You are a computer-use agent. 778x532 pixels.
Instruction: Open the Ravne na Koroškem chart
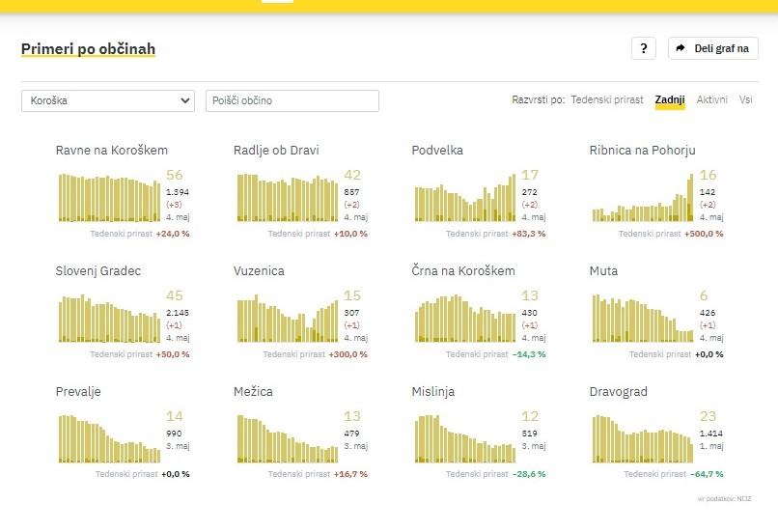pyautogui.click(x=109, y=198)
